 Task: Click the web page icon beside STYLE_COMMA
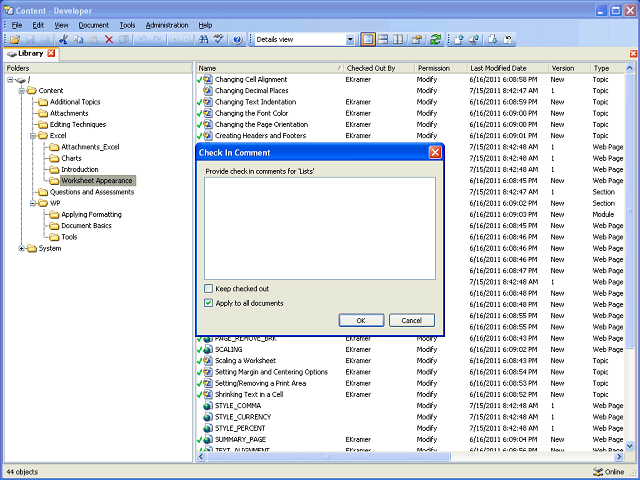[x=208, y=406]
